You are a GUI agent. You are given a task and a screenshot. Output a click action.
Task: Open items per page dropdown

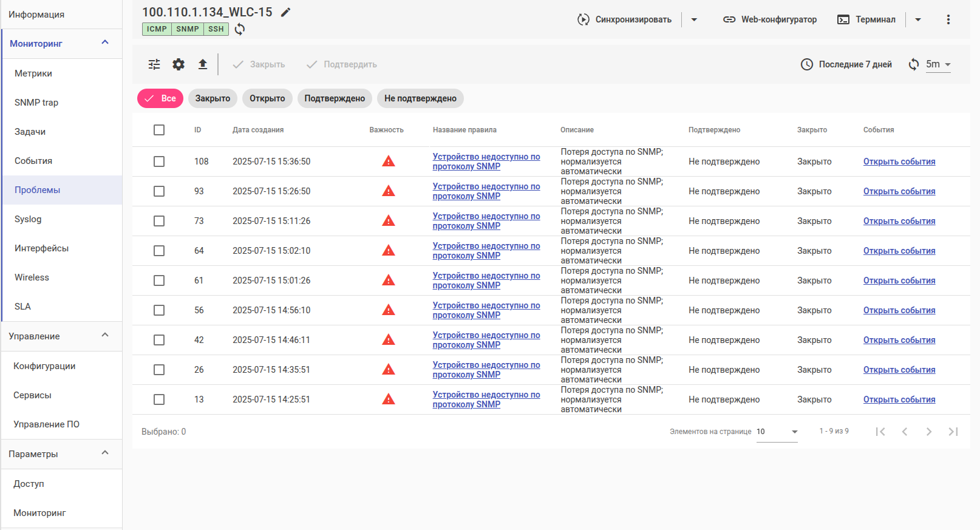(777, 432)
